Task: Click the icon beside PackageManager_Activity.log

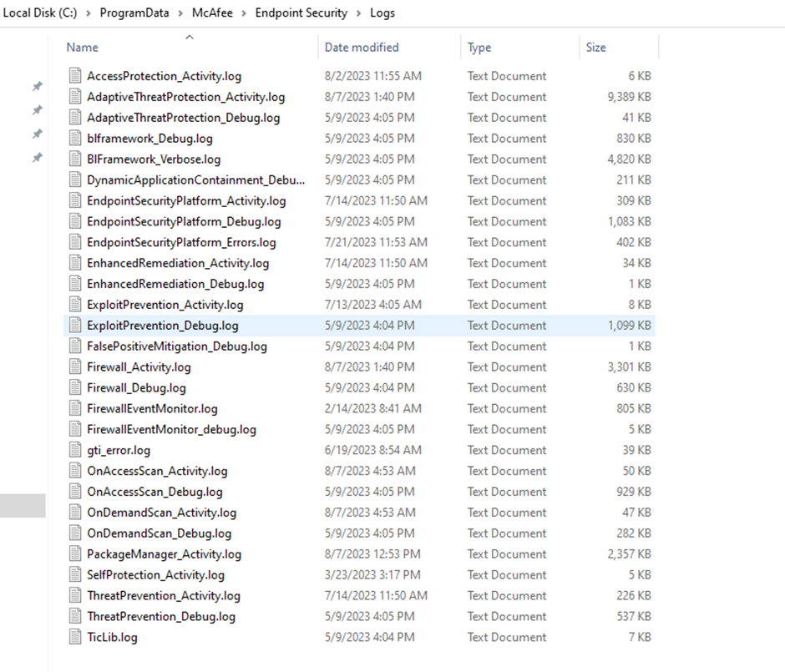Action: (x=73, y=553)
